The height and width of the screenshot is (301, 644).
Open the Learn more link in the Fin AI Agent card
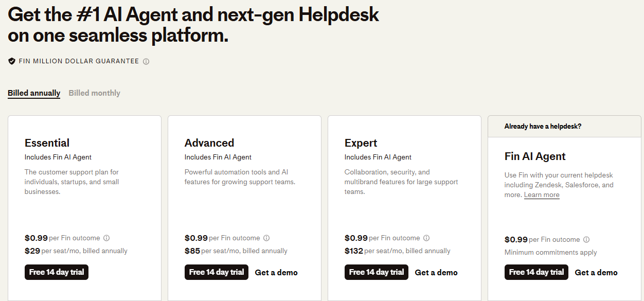pyautogui.click(x=542, y=194)
